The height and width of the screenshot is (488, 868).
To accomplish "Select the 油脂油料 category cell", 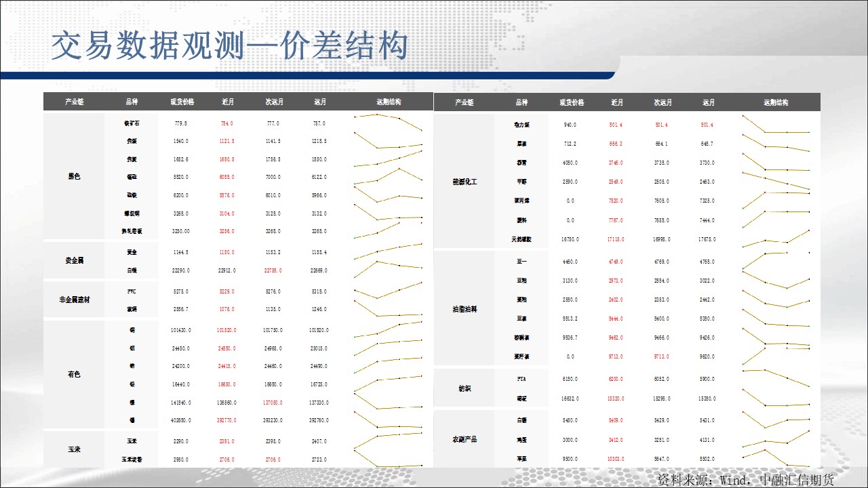I will point(464,309).
